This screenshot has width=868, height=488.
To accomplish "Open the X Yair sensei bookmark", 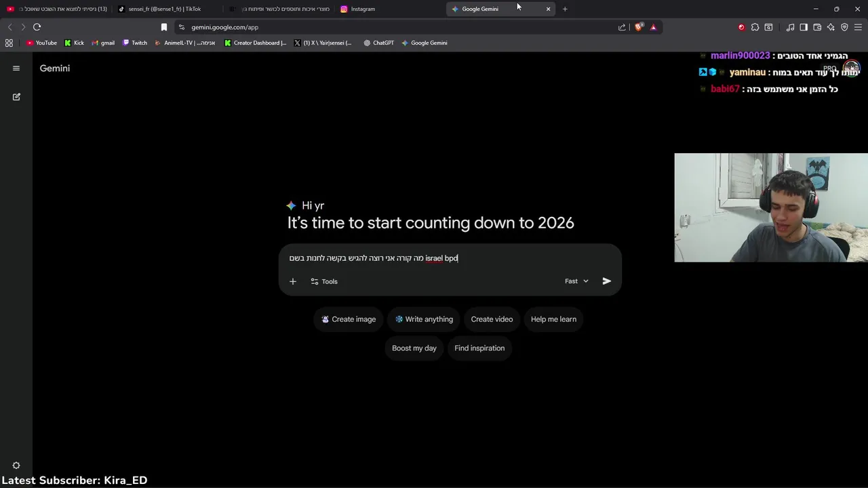I will pos(323,43).
